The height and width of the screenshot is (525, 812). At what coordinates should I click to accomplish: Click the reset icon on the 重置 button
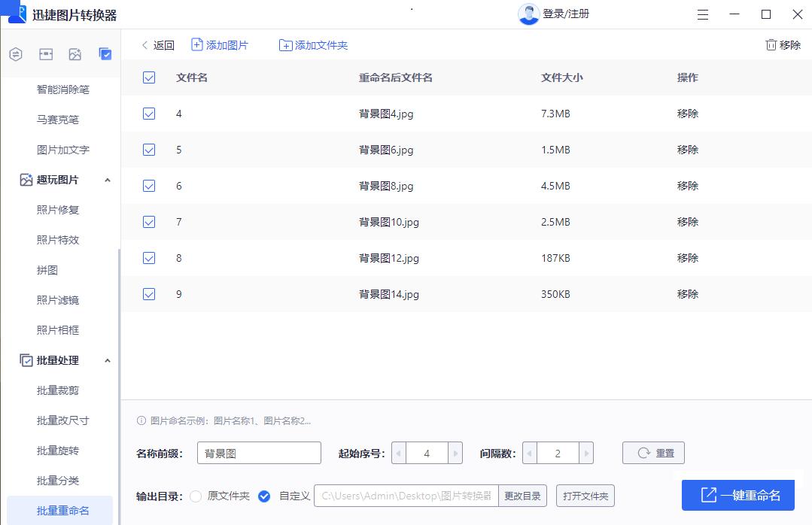pos(643,453)
